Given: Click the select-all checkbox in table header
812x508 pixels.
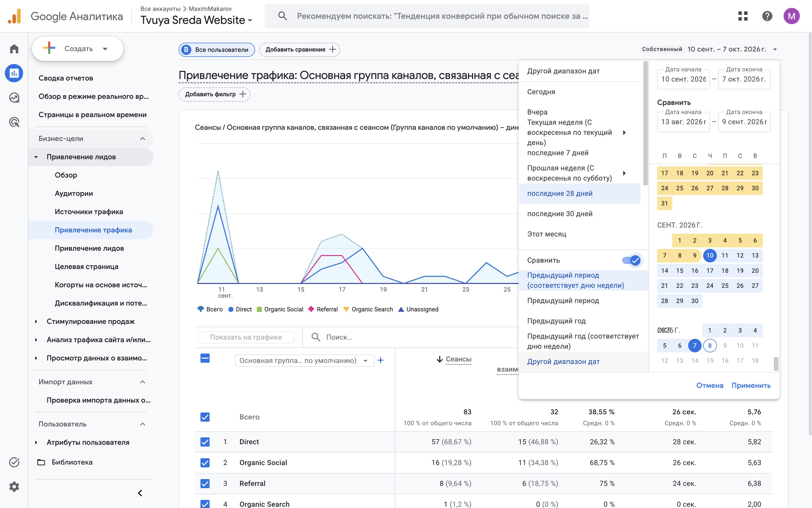Looking at the screenshot, I should tap(205, 358).
